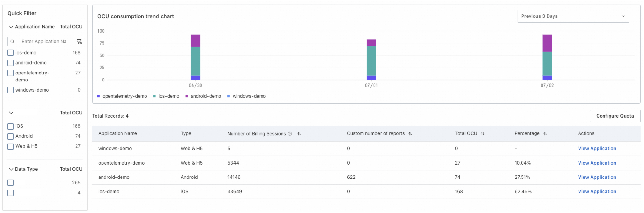The width and height of the screenshot is (644, 213).
Task: Click the Billing Sessions help question icon
Action: (290, 134)
